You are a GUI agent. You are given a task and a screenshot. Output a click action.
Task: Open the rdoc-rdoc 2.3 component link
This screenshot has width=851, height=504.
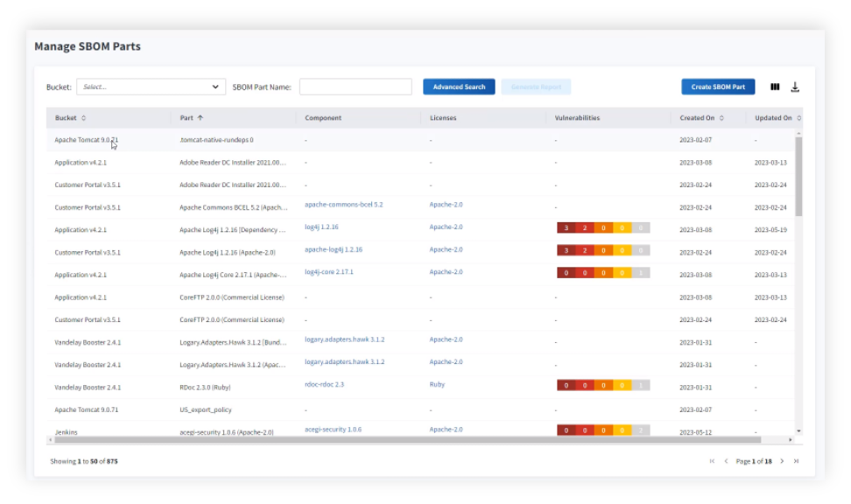[x=324, y=384]
